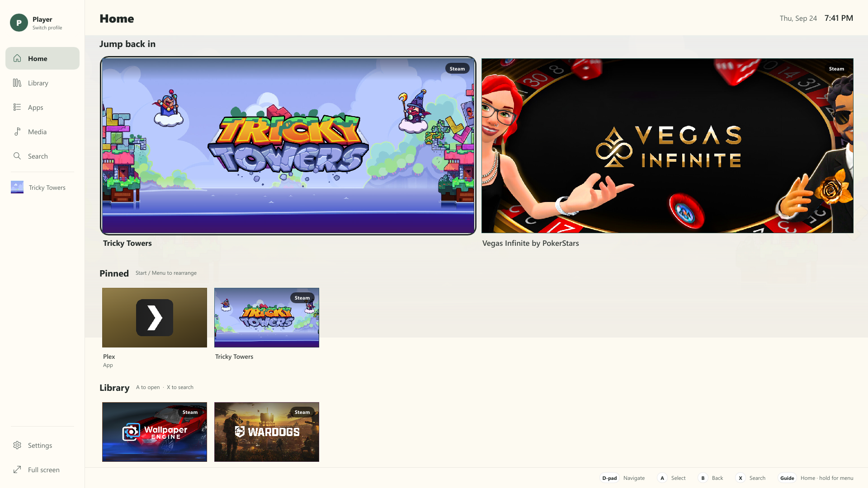This screenshot has width=868, height=488.
Task: Click the D-pad Navigate hint badge
Action: click(x=609, y=478)
